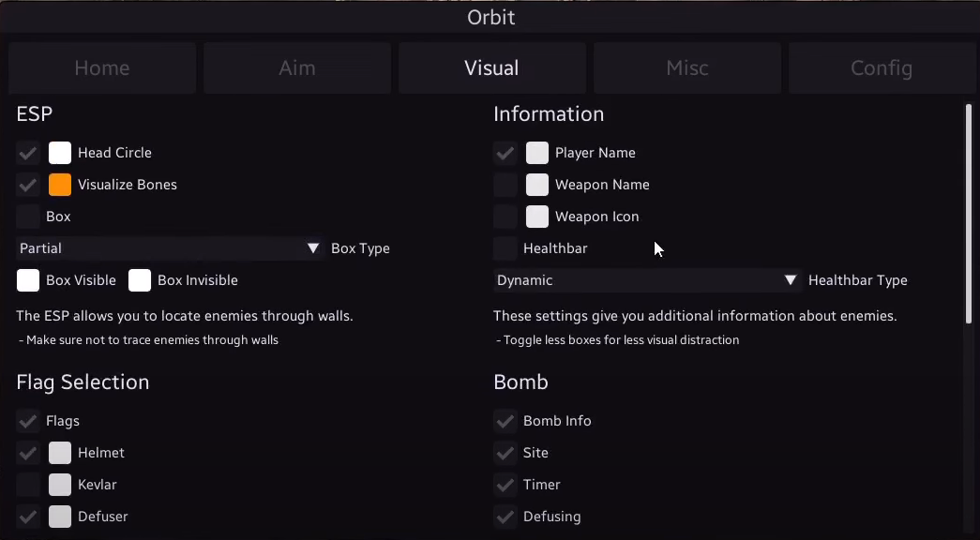Uncheck the Defusing checkbox
This screenshot has width=980, height=540.
(x=505, y=517)
